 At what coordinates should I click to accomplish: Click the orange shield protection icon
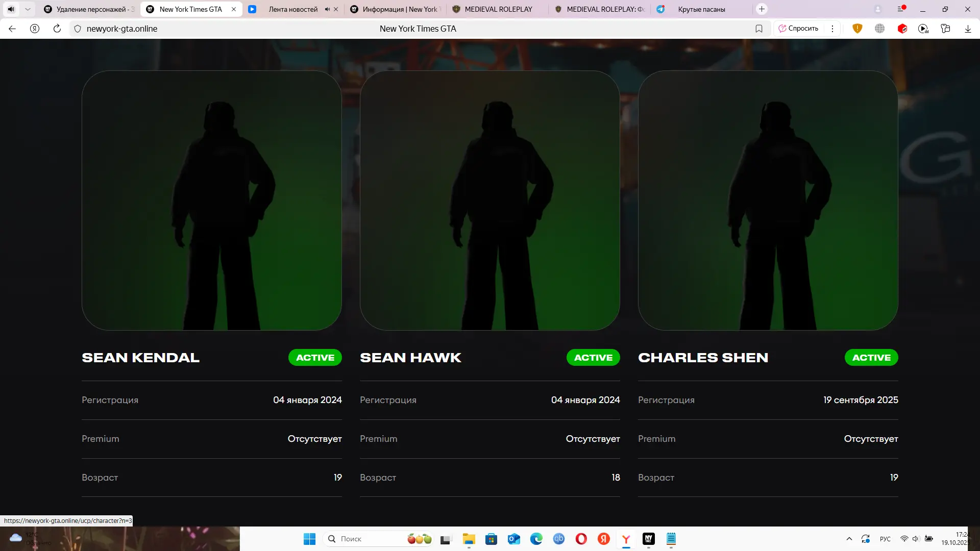click(857, 29)
